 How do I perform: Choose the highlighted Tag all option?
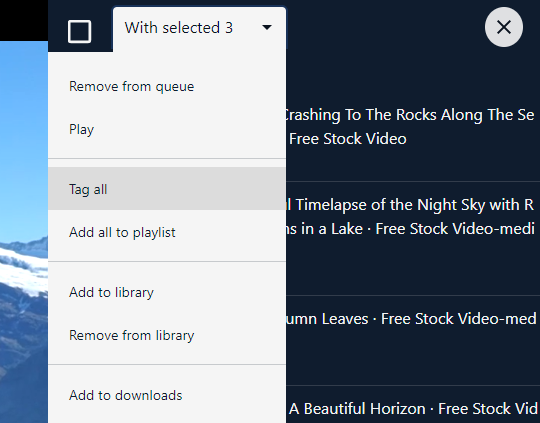pos(167,189)
